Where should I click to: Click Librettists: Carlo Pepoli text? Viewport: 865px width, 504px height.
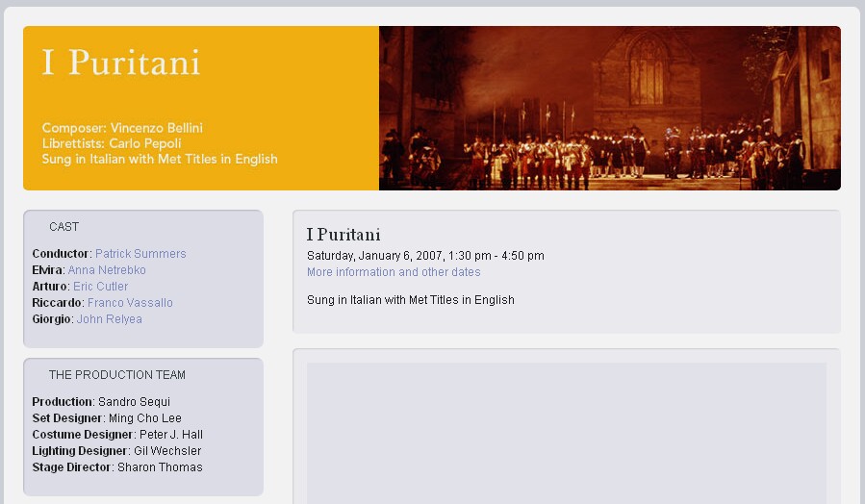tap(112, 143)
